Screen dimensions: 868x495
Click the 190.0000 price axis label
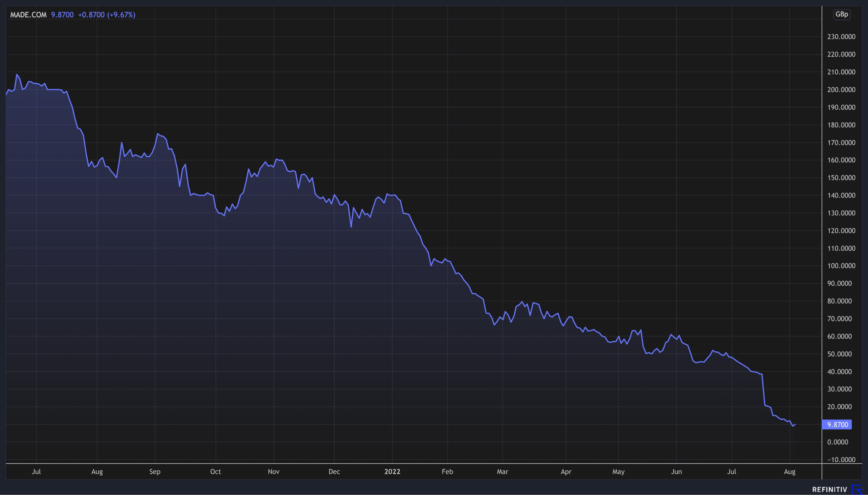pos(841,107)
